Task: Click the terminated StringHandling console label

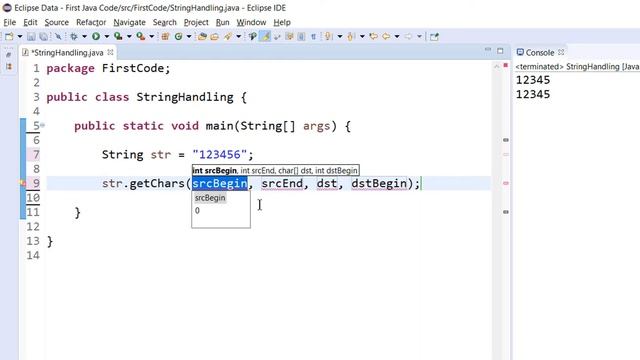Action: [x=577, y=67]
